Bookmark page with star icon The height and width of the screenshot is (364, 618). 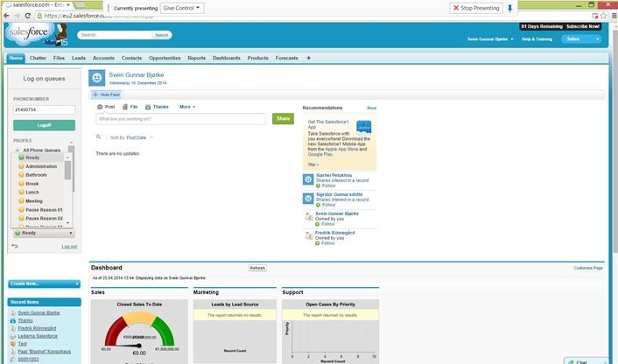click(x=603, y=16)
